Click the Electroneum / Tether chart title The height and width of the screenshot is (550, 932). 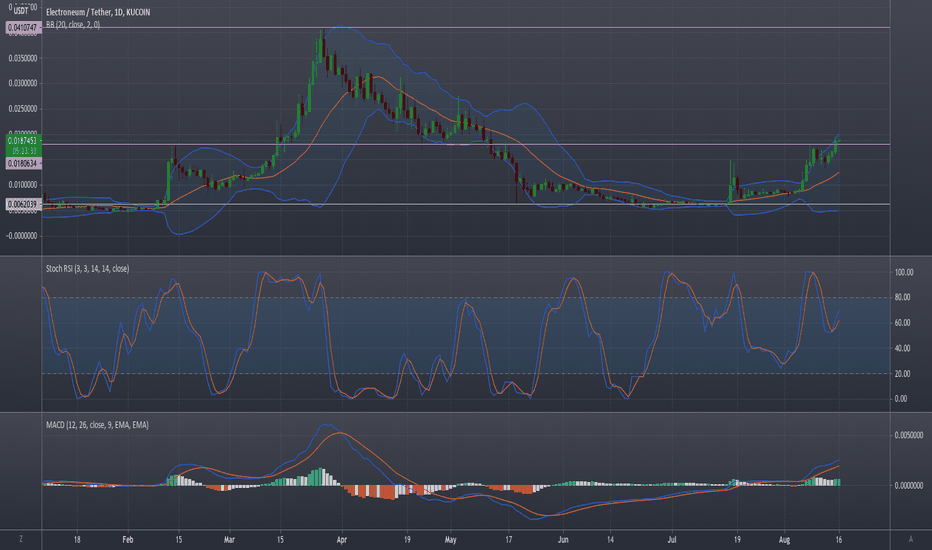tap(97, 12)
